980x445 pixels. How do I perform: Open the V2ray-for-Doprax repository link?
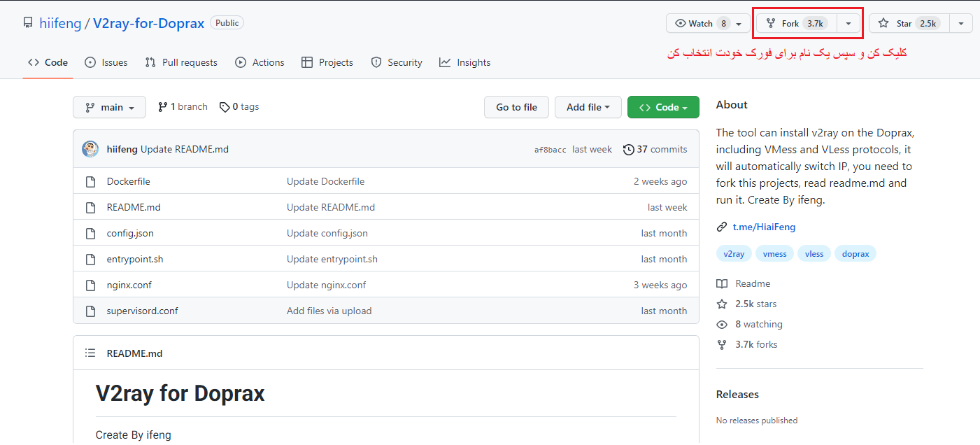pos(148,23)
